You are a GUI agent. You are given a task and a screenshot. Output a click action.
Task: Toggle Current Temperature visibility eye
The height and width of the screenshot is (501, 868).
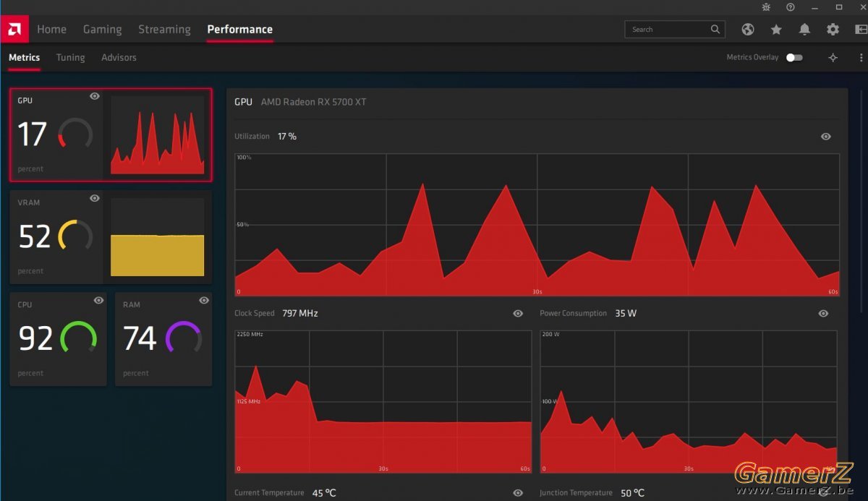pos(518,492)
